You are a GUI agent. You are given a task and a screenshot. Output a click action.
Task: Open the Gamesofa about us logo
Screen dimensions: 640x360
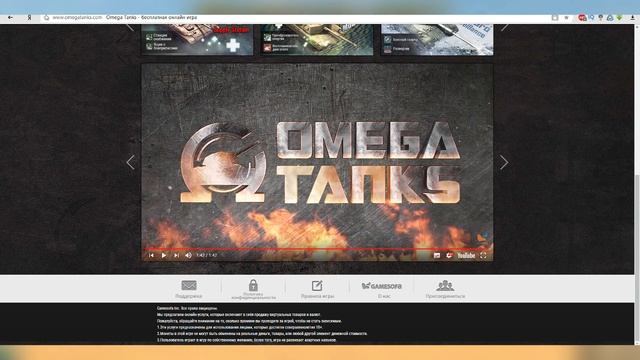382,286
